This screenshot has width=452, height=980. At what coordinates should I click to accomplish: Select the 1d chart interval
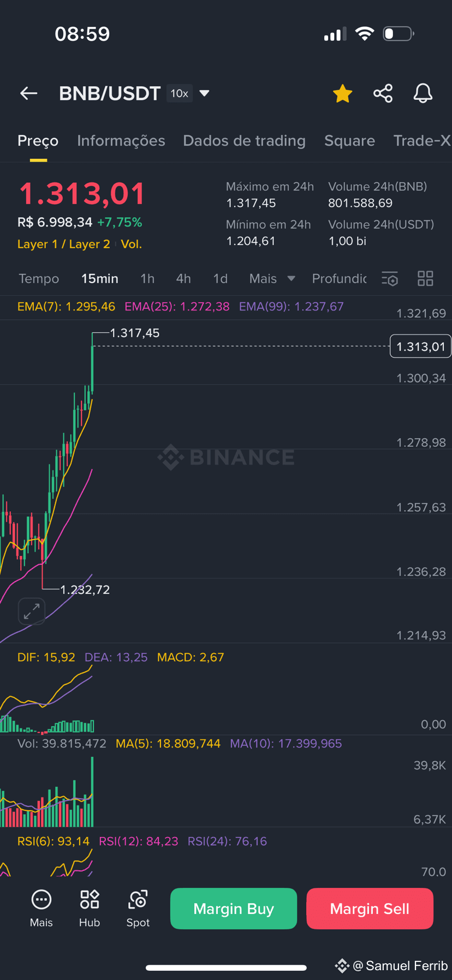pos(221,279)
